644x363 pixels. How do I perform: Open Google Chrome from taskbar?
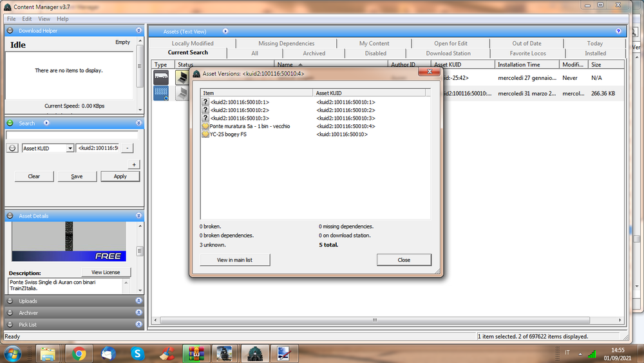coord(79,353)
